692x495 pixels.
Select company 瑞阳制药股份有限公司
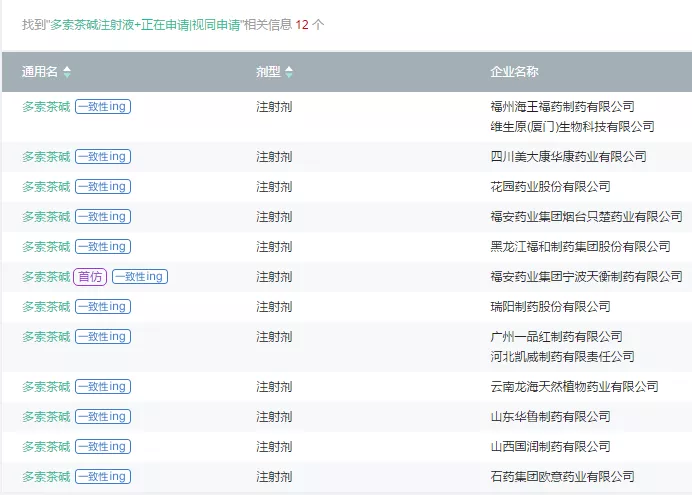[550, 307]
